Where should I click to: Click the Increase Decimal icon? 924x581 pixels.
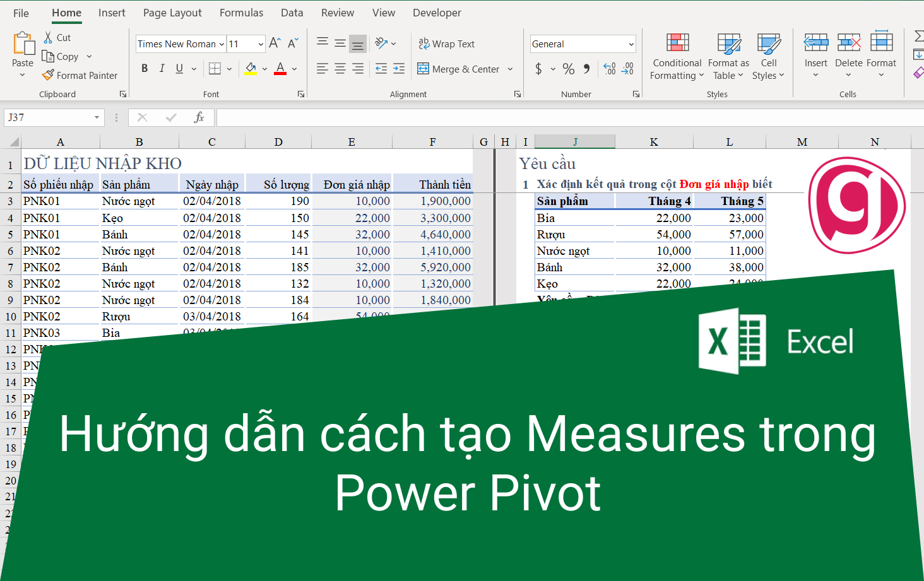610,69
